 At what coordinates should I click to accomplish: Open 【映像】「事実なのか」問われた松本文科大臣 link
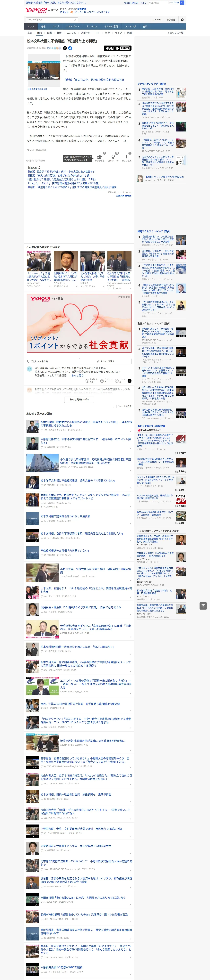coord(94,80)
